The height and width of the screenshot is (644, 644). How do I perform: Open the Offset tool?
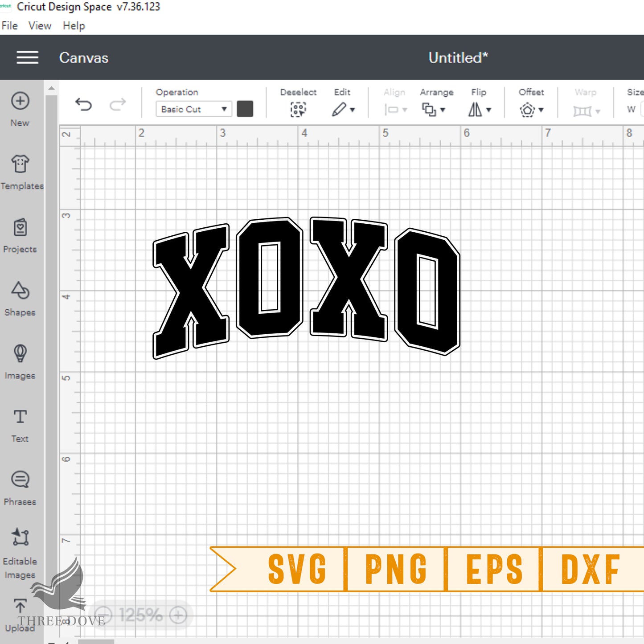point(527,109)
